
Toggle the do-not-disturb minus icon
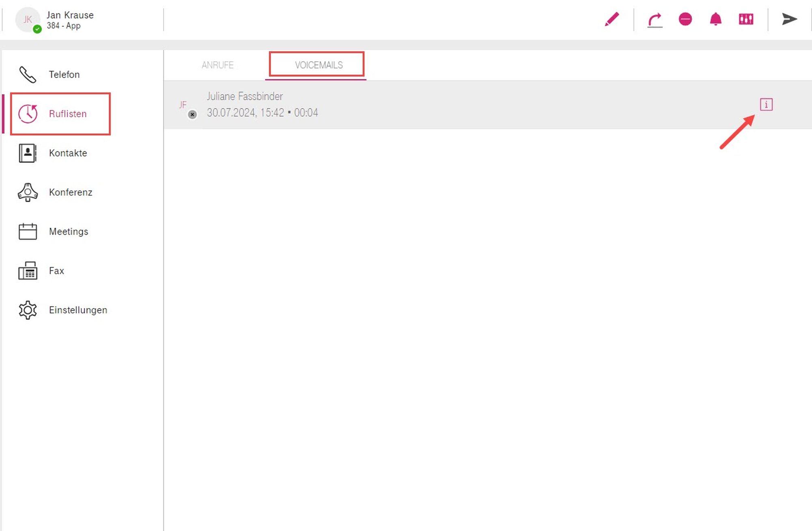[x=685, y=19]
